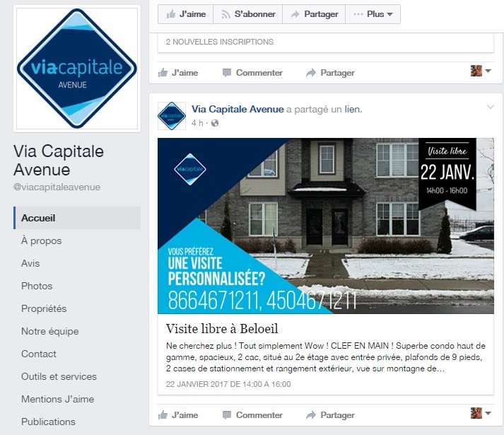Share the Visite libre à Beloeil post

click(x=330, y=415)
